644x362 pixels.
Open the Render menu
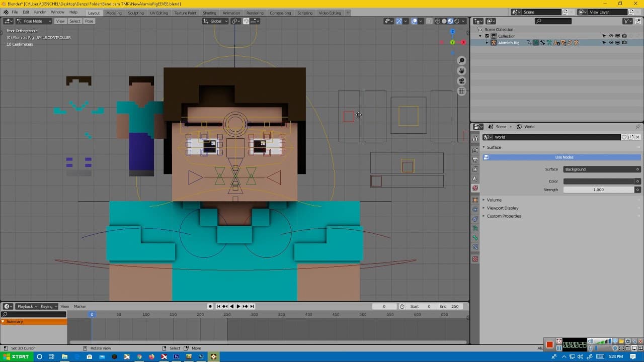tap(40, 12)
